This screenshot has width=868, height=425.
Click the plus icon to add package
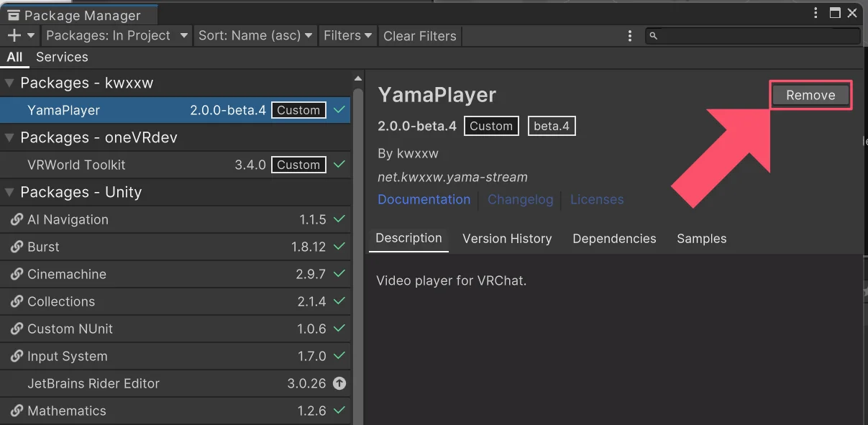click(14, 35)
